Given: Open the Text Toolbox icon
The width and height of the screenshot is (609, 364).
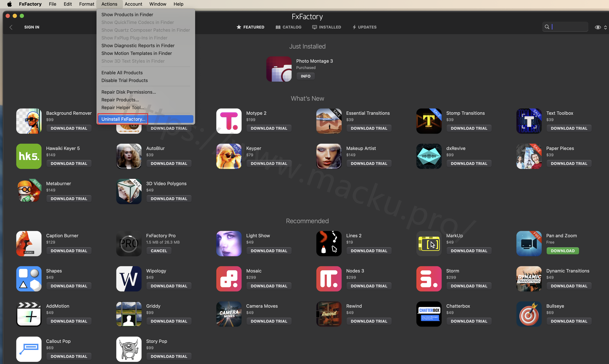Looking at the screenshot, I should 529,121.
